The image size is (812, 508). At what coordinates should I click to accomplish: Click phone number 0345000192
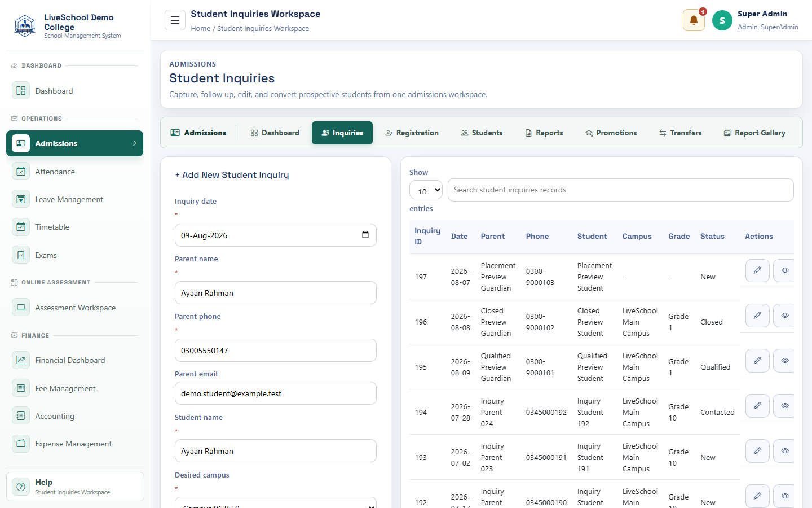[546, 412]
